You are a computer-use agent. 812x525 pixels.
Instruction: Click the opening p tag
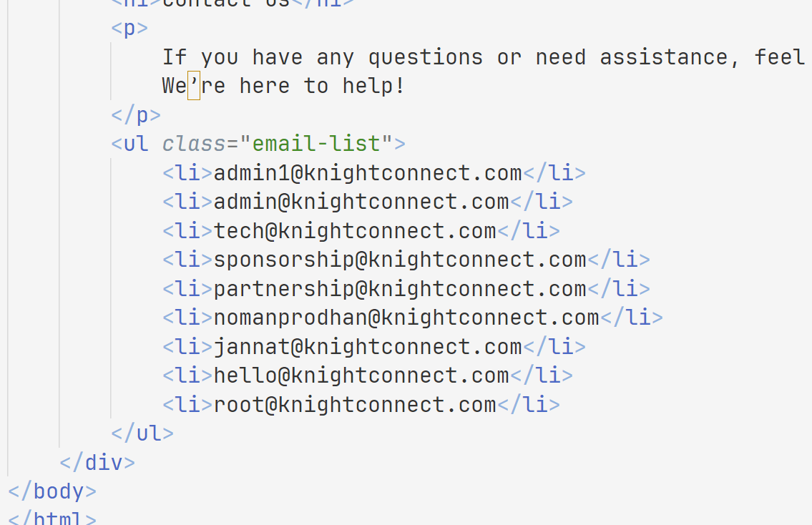(129, 28)
